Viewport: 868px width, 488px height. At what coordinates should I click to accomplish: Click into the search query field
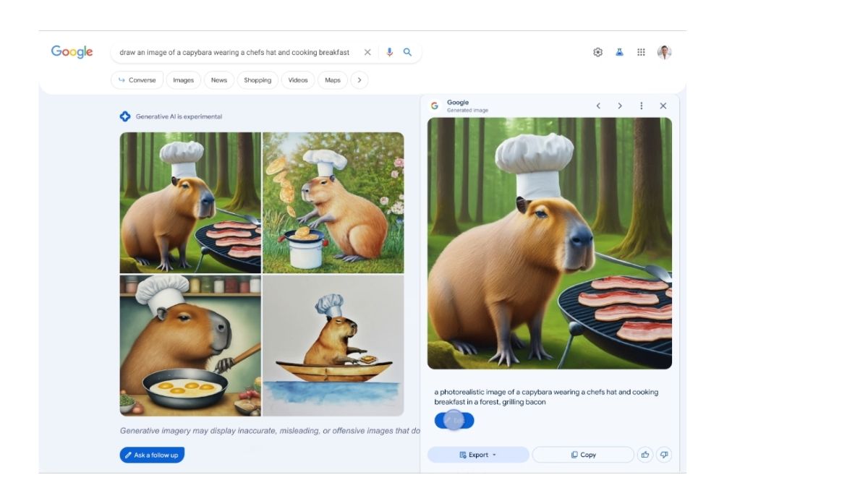pyautogui.click(x=234, y=52)
